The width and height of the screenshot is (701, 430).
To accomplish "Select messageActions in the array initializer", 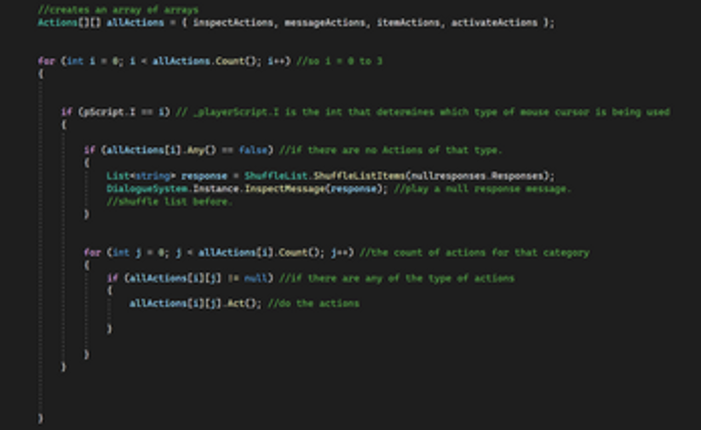I will pyautogui.click(x=325, y=22).
